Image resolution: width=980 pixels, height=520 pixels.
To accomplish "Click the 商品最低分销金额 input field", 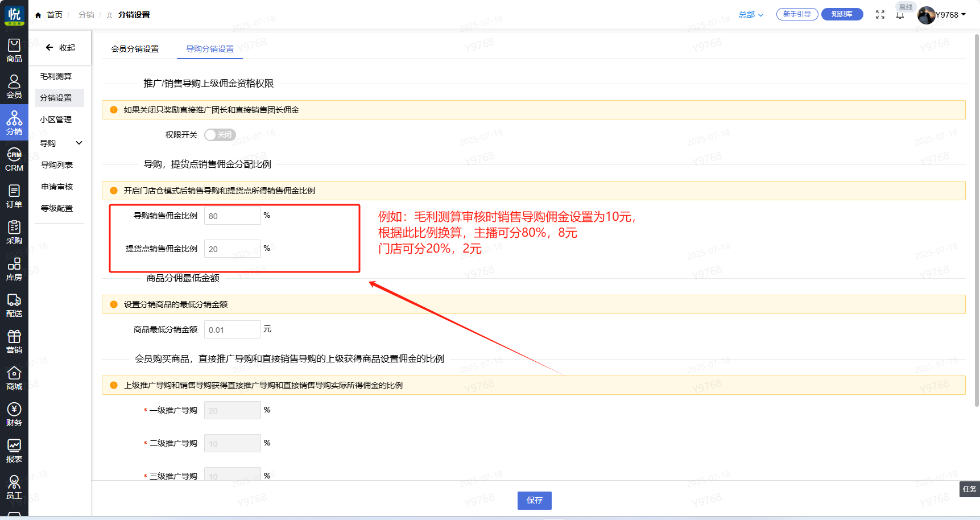I will 232,330.
